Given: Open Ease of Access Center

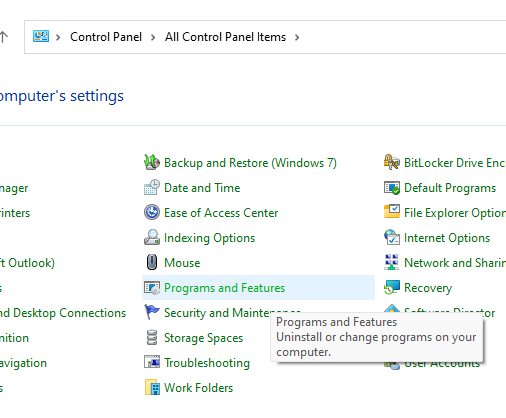Looking at the screenshot, I should [221, 213].
